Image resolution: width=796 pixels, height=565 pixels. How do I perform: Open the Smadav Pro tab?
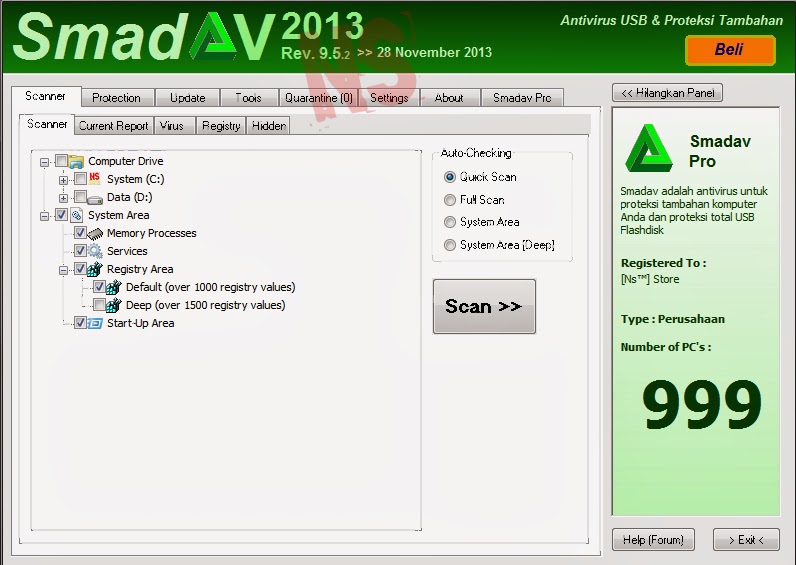(522, 98)
